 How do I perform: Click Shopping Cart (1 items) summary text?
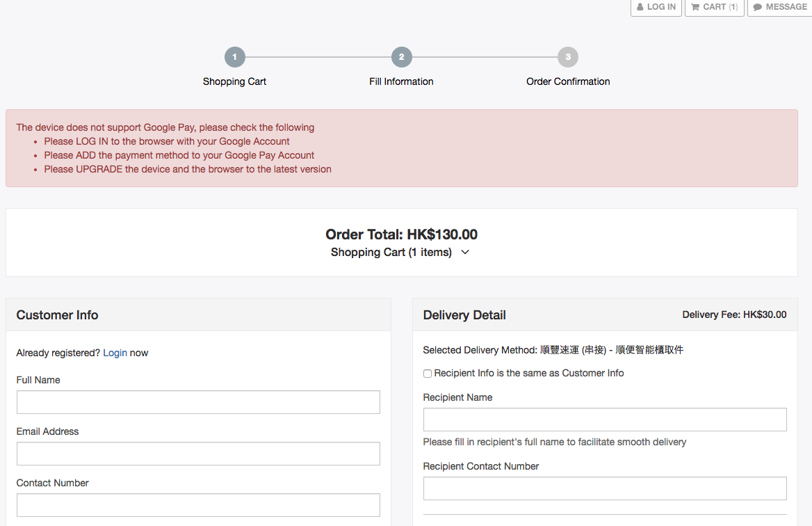pos(391,253)
